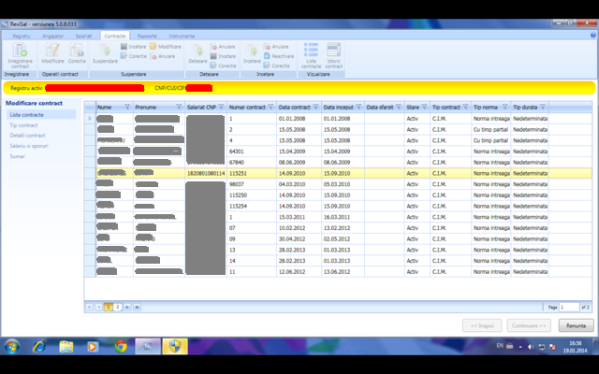Click Reactivare in the Incetare group
599x374 pixels.
279,56
